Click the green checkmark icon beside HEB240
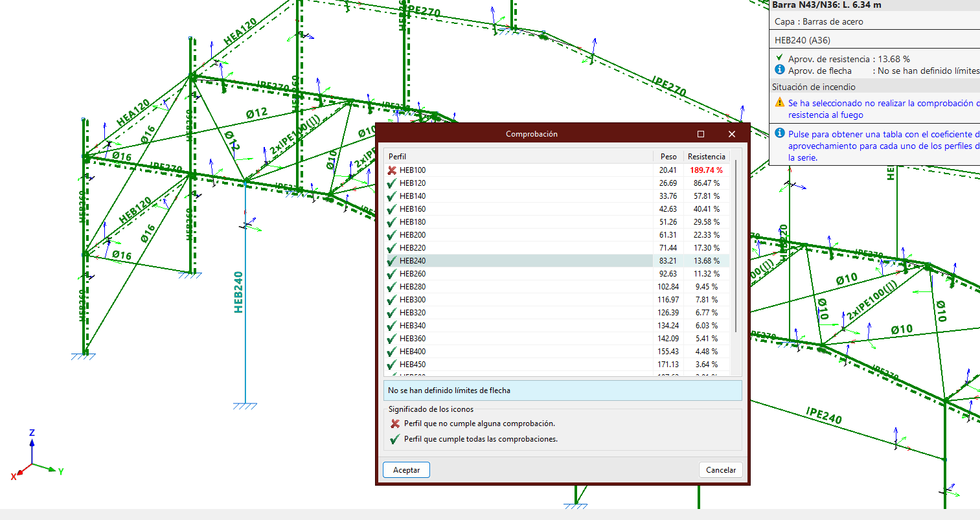The image size is (980, 520). pyautogui.click(x=392, y=261)
